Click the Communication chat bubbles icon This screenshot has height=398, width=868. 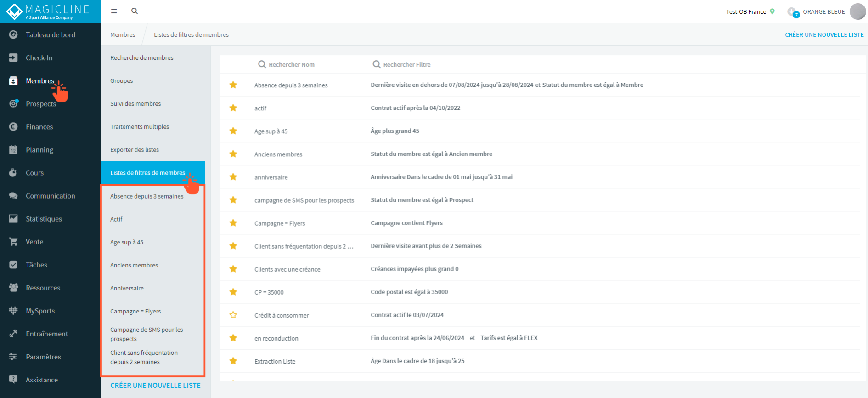(x=13, y=195)
